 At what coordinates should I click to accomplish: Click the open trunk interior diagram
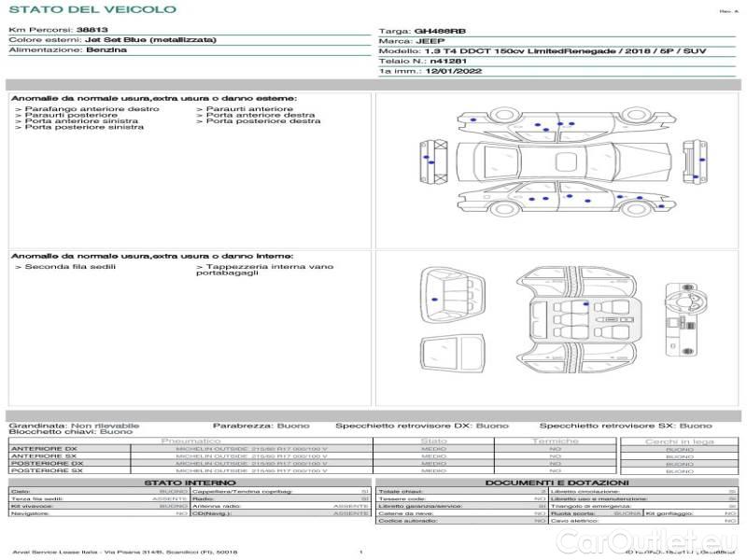[x=452, y=295]
